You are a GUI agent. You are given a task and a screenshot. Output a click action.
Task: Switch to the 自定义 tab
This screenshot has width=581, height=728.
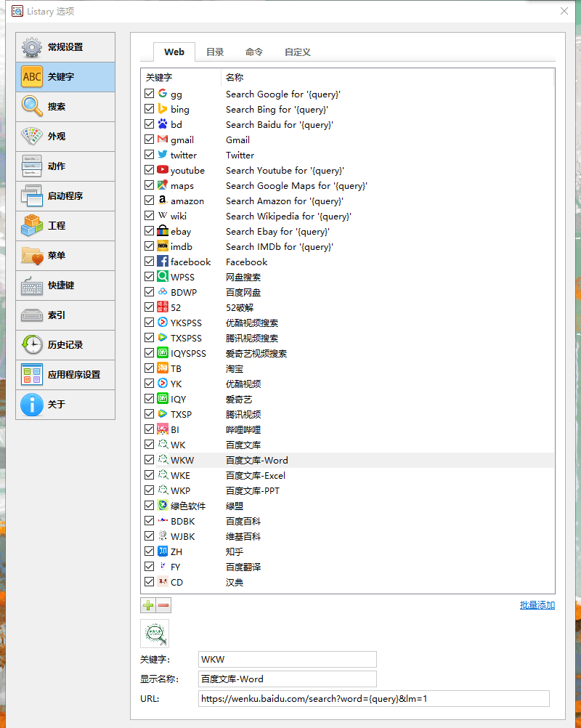[x=297, y=52]
